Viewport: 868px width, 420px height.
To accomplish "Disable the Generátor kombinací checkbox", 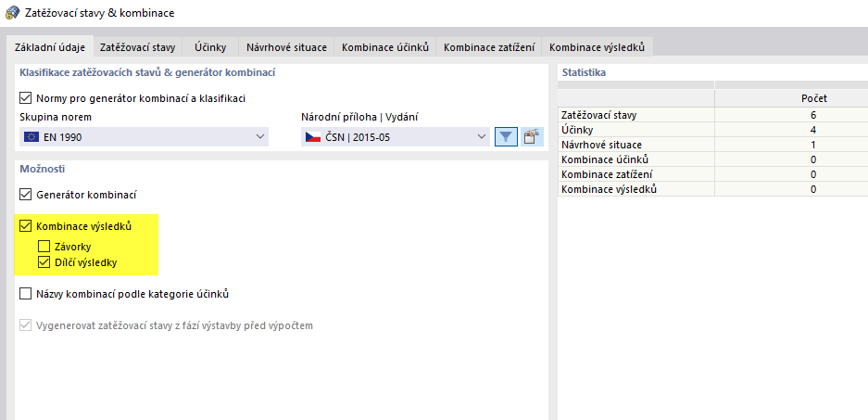I will (x=25, y=196).
